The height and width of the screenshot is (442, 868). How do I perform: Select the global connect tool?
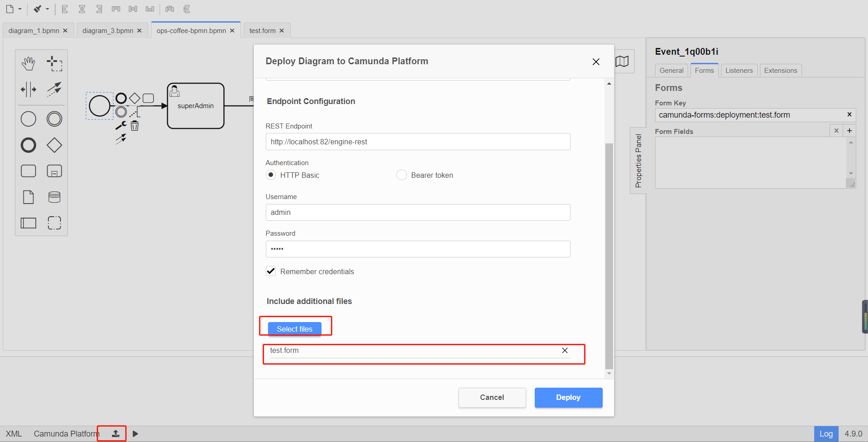click(54, 90)
